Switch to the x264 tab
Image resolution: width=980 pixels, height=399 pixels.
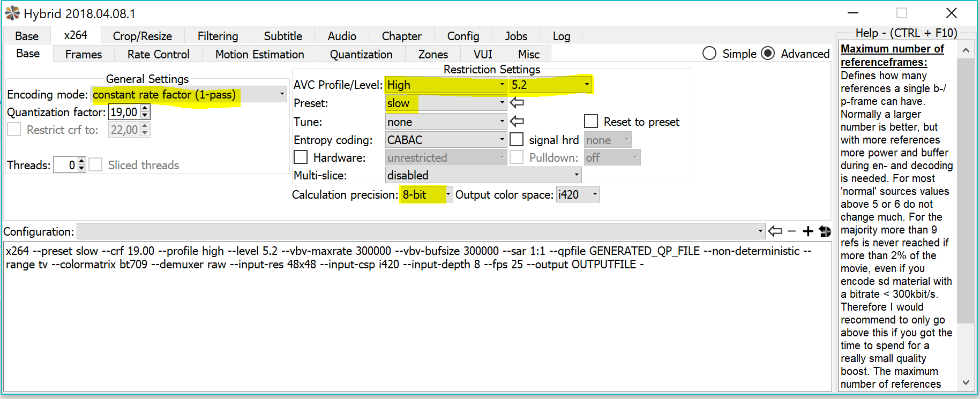pyautogui.click(x=76, y=35)
